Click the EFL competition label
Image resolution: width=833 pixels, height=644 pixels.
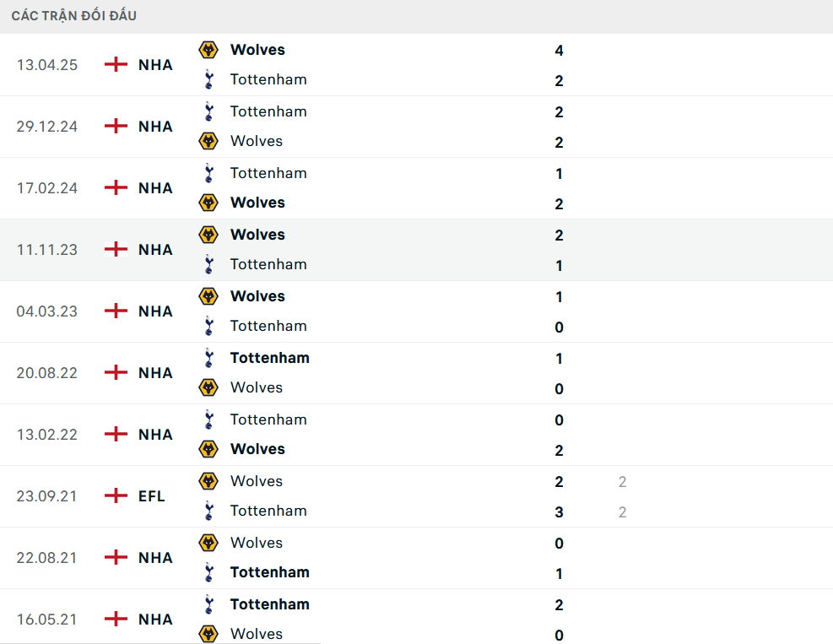point(152,496)
